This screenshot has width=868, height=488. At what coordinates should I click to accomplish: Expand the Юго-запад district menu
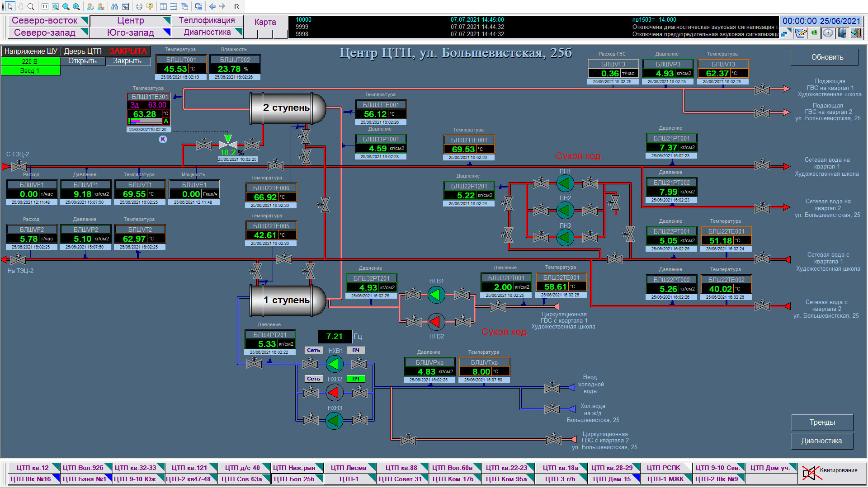click(131, 33)
